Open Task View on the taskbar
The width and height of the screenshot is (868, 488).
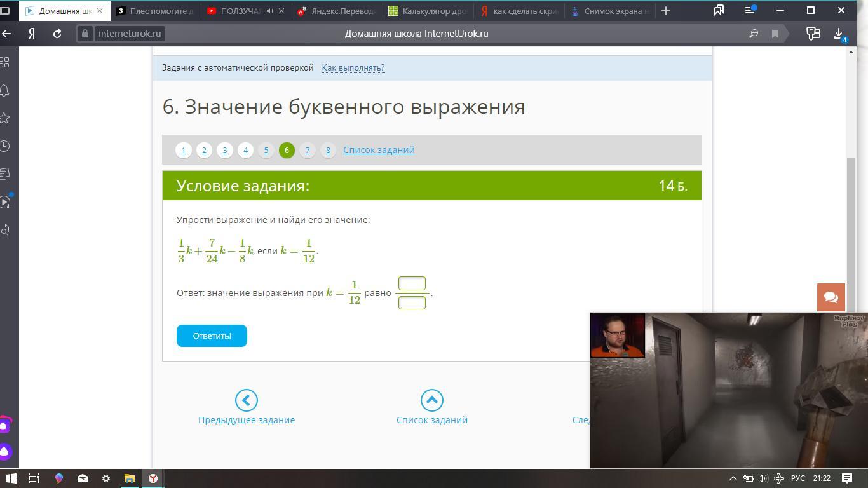pos(34,478)
